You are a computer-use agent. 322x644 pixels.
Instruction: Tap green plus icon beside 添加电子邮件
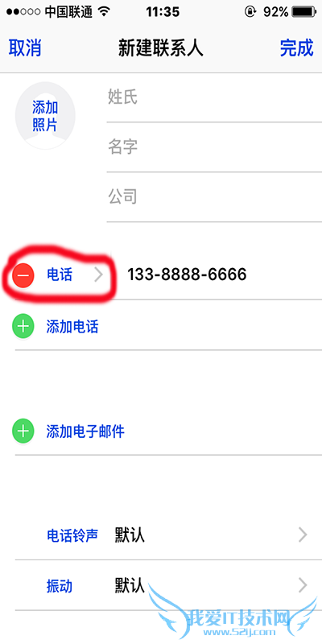point(23,431)
